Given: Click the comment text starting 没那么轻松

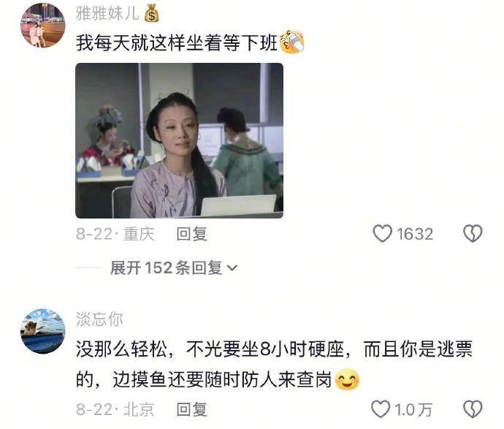Looking at the screenshot, I should tap(274, 365).
